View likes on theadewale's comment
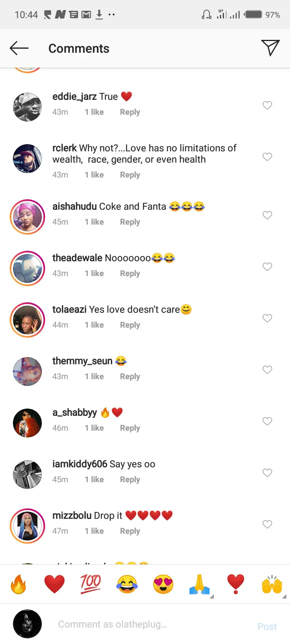Viewport: 290px width, 644px height. click(x=94, y=273)
